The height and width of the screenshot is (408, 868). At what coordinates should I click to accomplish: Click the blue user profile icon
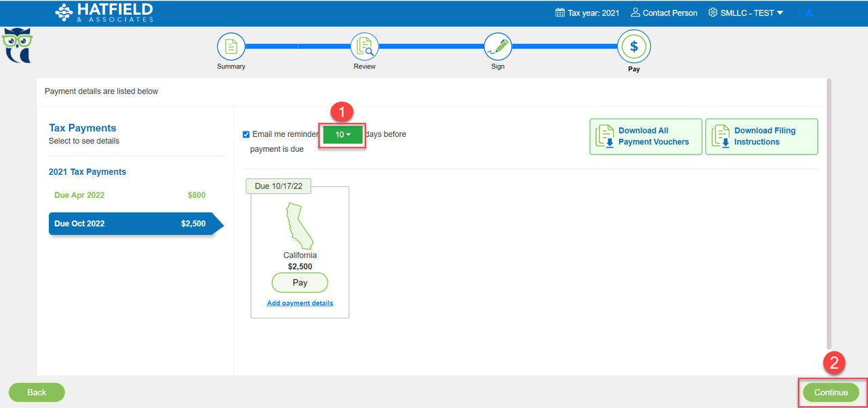tap(810, 13)
